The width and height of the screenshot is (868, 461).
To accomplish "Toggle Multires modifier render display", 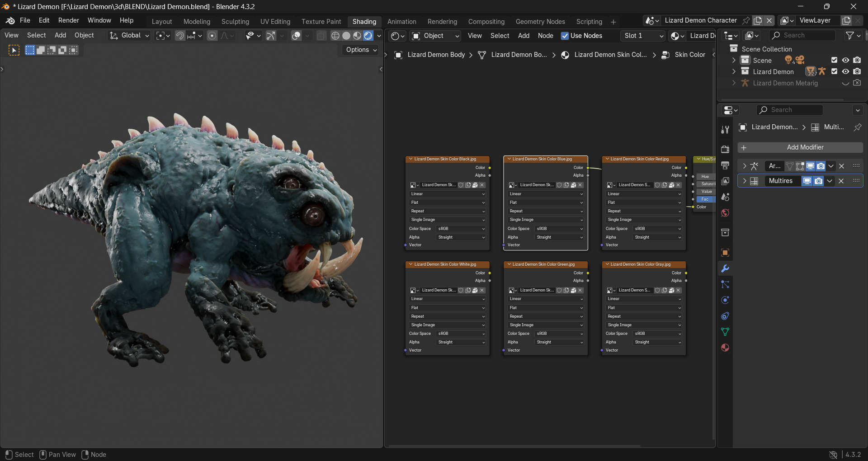I will pyautogui.click(x=818, y=181).
